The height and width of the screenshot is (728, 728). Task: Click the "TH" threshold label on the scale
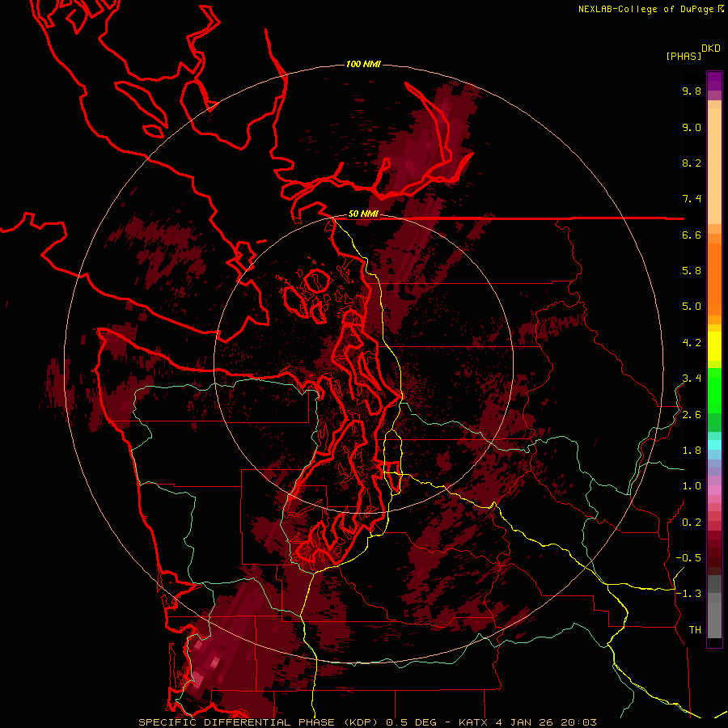(695, 630)
